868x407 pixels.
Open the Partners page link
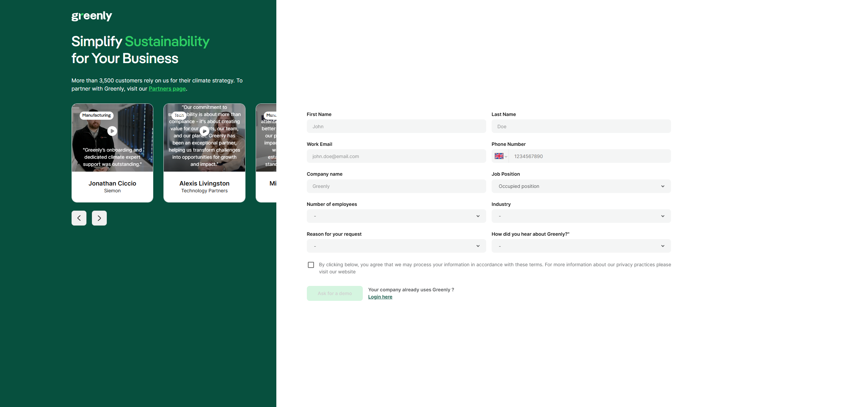(x=167, y=89)
